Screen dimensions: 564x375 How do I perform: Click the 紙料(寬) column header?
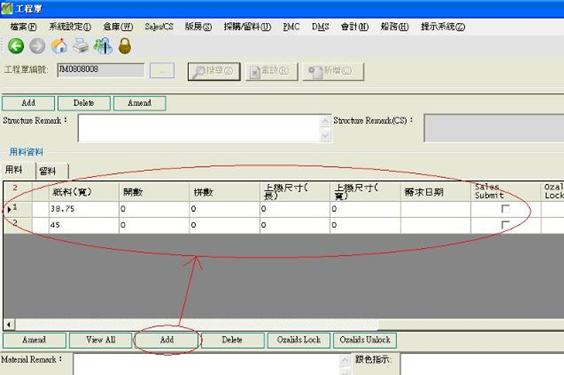pyautogui.click(x=84, y=192)
